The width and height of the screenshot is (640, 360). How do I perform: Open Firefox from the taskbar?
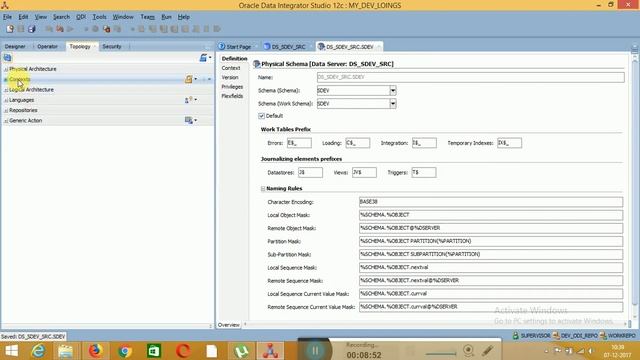click(x=96, y=351)
